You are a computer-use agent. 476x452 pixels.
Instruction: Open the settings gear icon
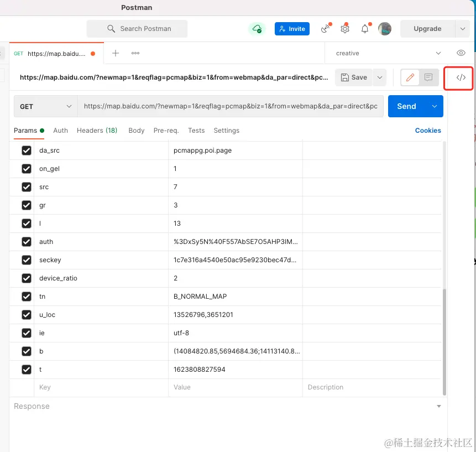pyautogui.click(x=345, y=29)
